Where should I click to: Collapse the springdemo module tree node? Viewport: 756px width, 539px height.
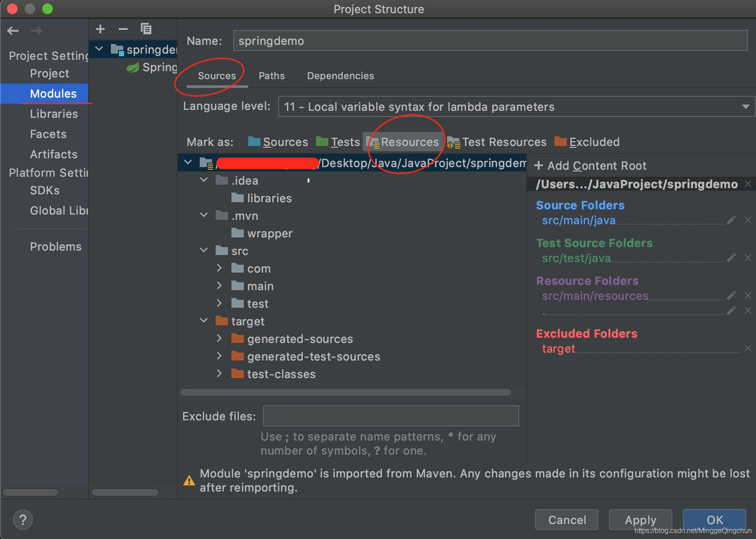pyautogui.click(x=99, y=49)
